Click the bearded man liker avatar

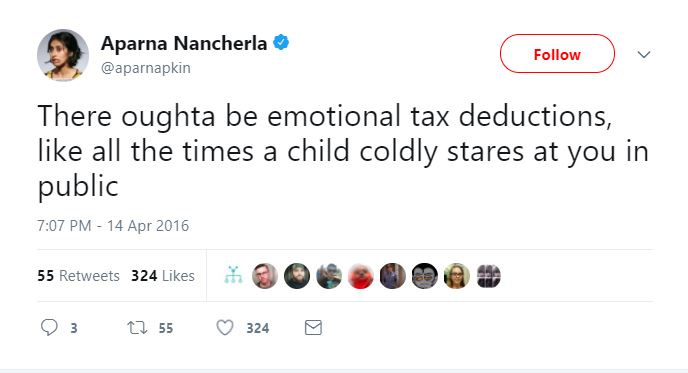tap(297, 276)
